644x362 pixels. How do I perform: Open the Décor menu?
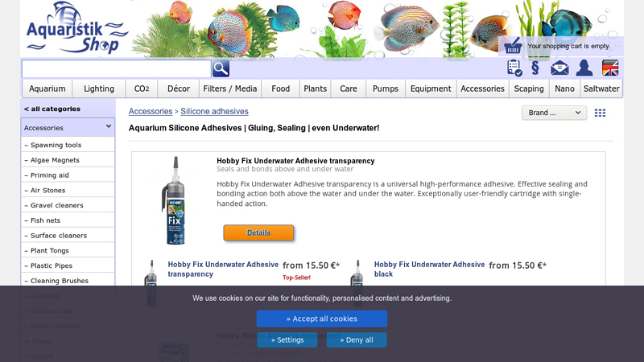tap(179, 88)
